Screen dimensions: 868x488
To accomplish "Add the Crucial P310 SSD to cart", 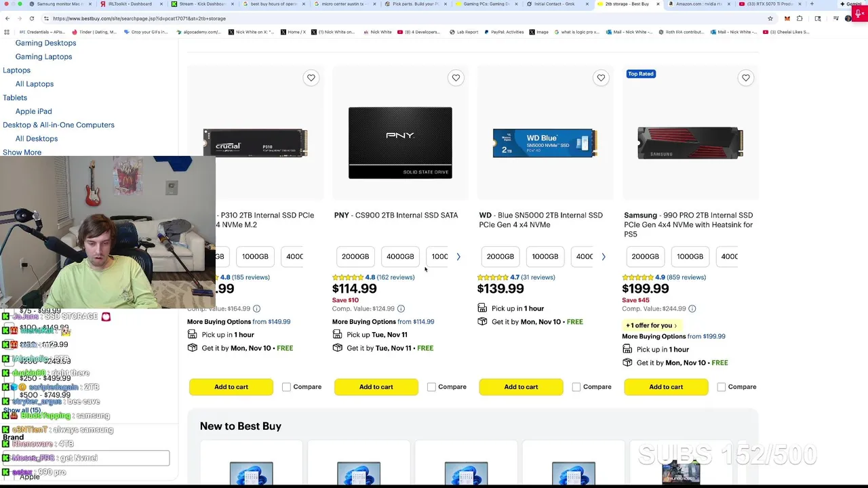I will [231, 387].
